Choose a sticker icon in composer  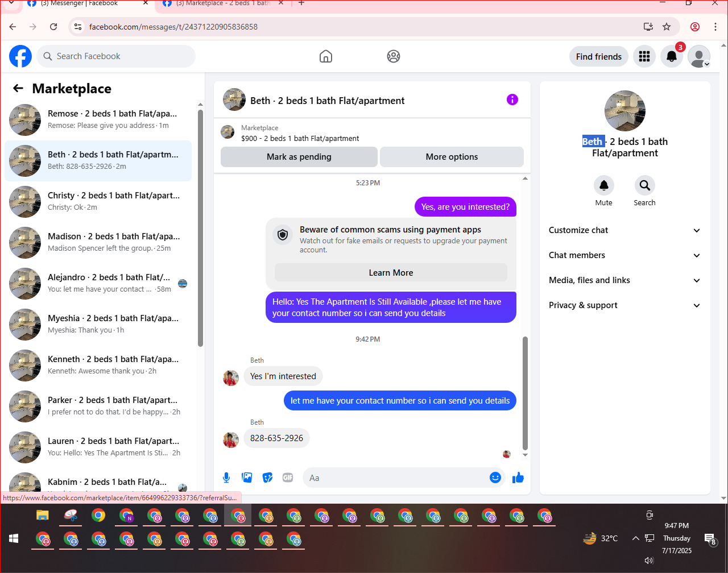click(267, 477)
